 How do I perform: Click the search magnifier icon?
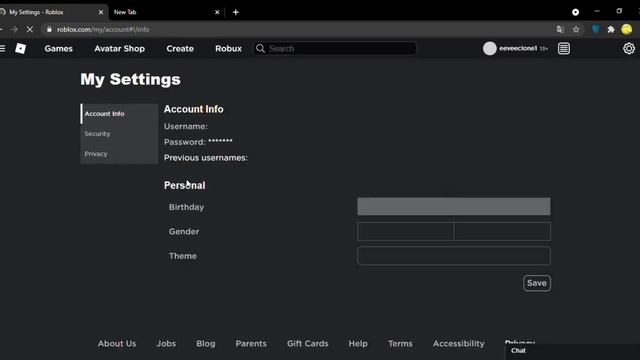260,49
